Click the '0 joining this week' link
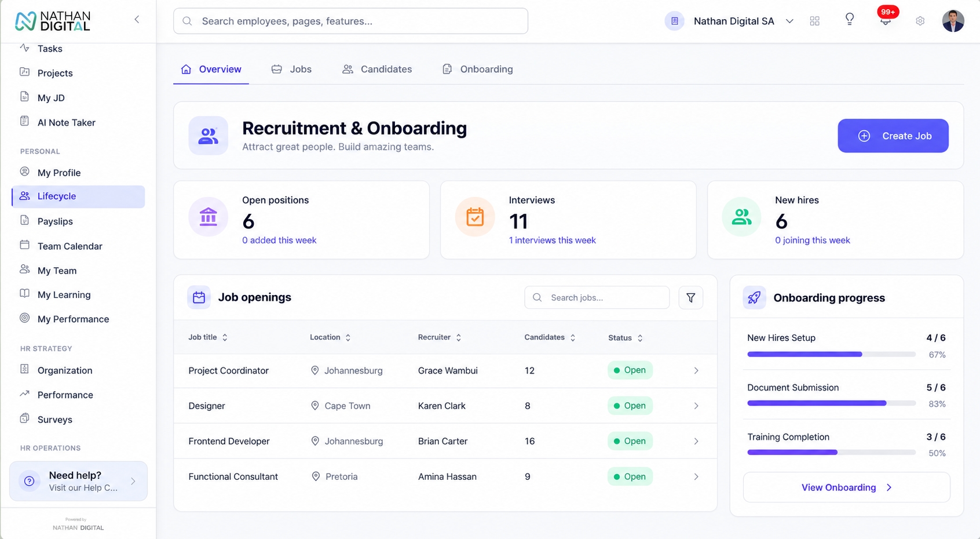Screen dimensions: 980x539 pyautogui.click(x=812, y=240)
